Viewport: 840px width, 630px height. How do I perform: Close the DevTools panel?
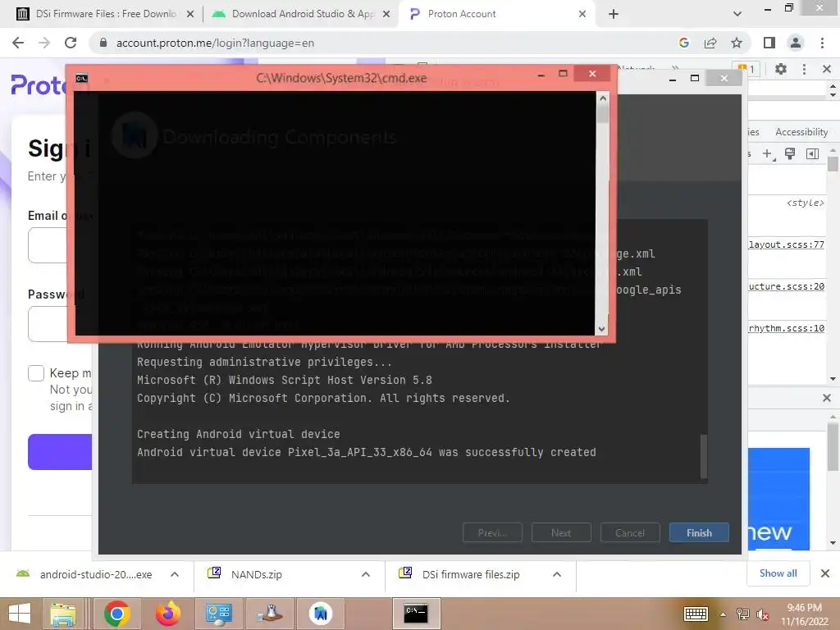826,69
